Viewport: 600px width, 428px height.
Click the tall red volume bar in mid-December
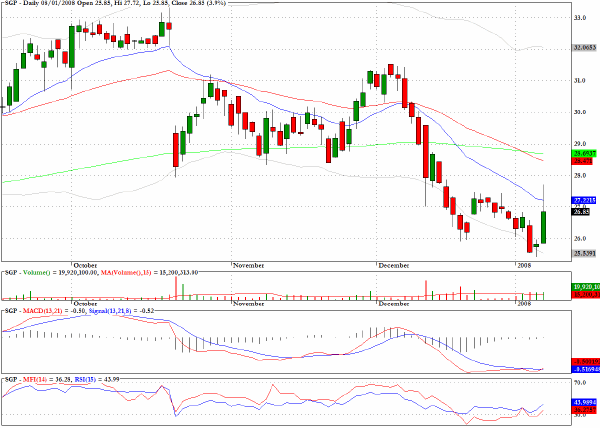[426, 290]
